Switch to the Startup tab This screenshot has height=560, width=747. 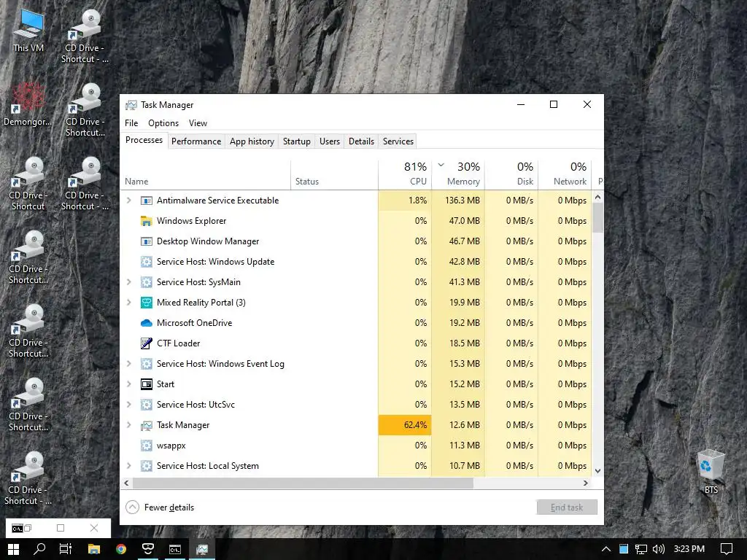(297, 141)
